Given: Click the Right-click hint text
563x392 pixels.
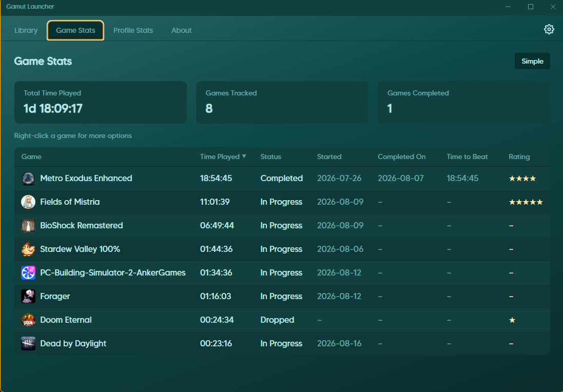Looking at the screenshot, I should point(73,135).
